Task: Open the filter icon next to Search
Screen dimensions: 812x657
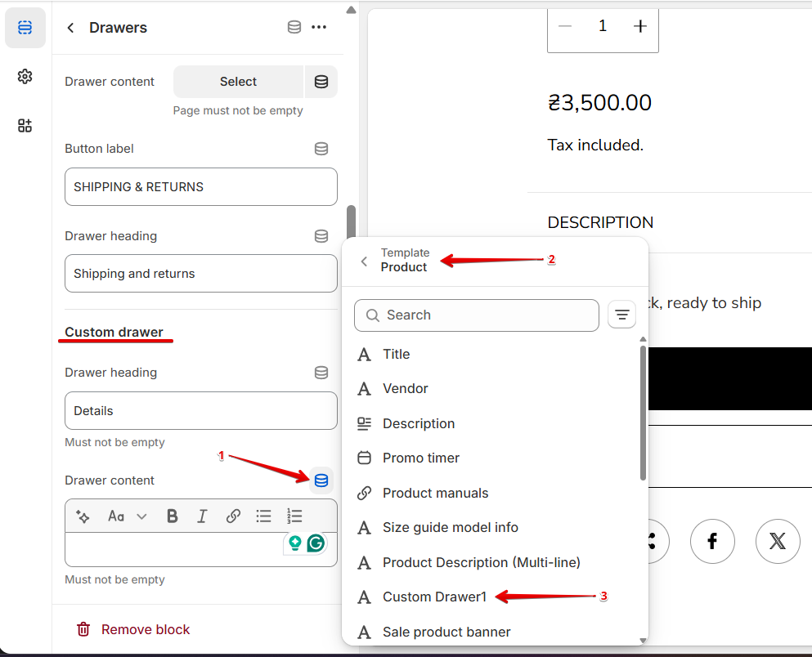Action: tap(622, 315)
